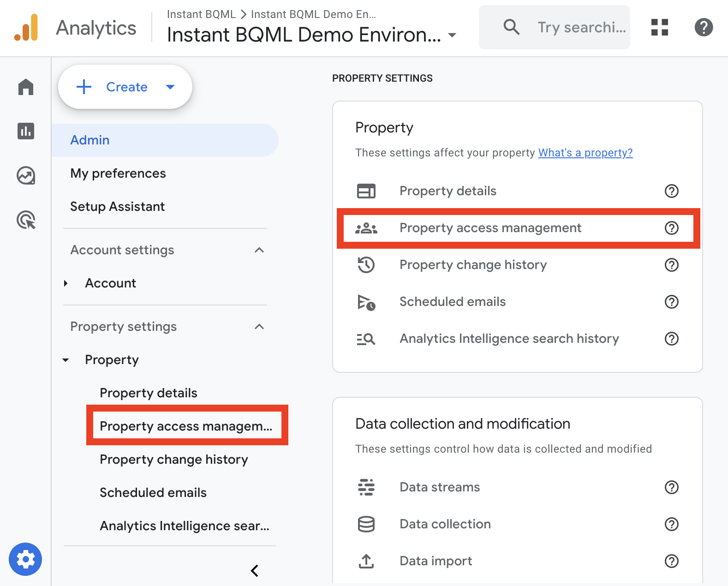Select Property details in sidebar tree
The image size is (728, 586).
click(149, 393)
